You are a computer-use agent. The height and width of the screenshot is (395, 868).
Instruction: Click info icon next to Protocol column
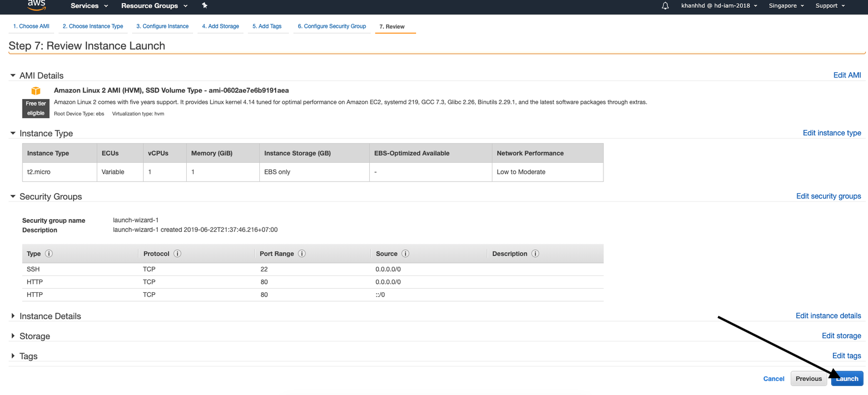point(177,253)
